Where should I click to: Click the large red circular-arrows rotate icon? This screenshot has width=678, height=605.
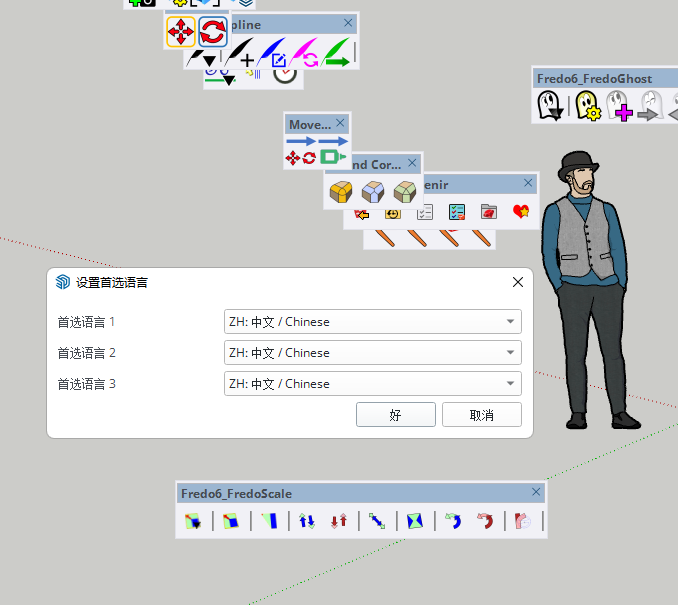click(212, 32)
